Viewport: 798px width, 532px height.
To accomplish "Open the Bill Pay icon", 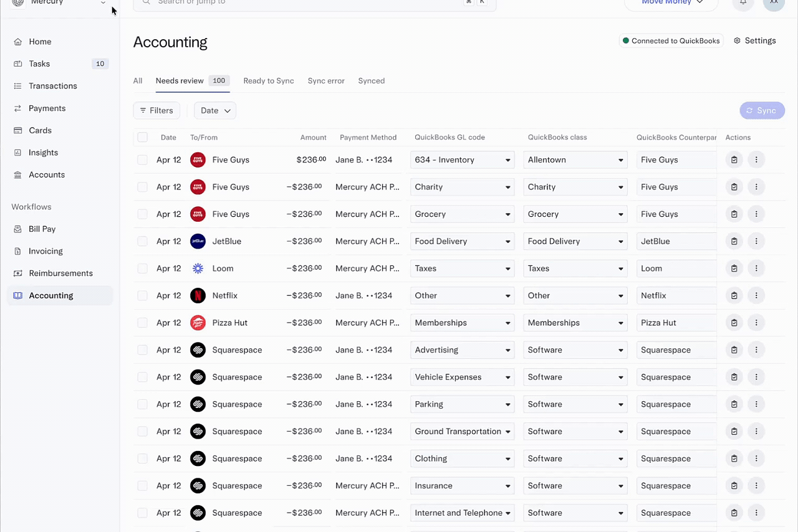I will (x=17, y=229).
